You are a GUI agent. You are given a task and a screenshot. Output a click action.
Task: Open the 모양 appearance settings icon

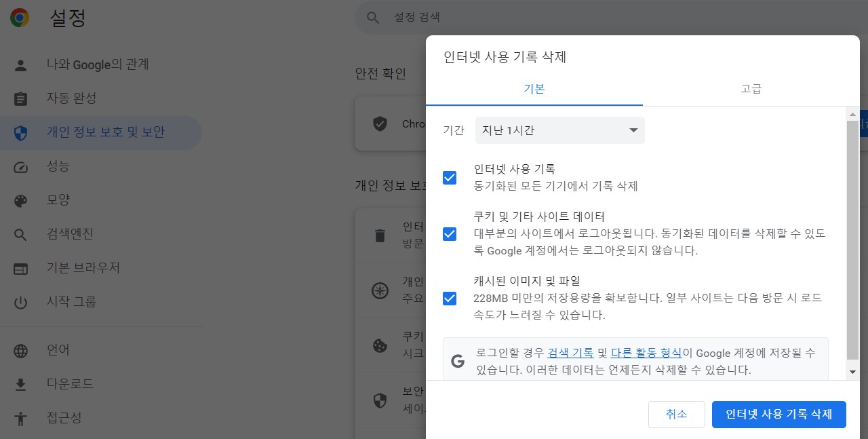(22, 200)
